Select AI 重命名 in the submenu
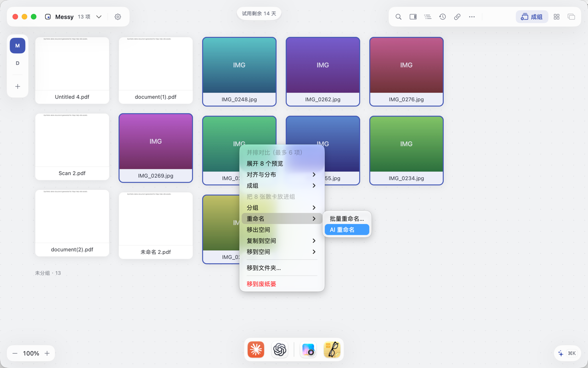 pos(347,230)
